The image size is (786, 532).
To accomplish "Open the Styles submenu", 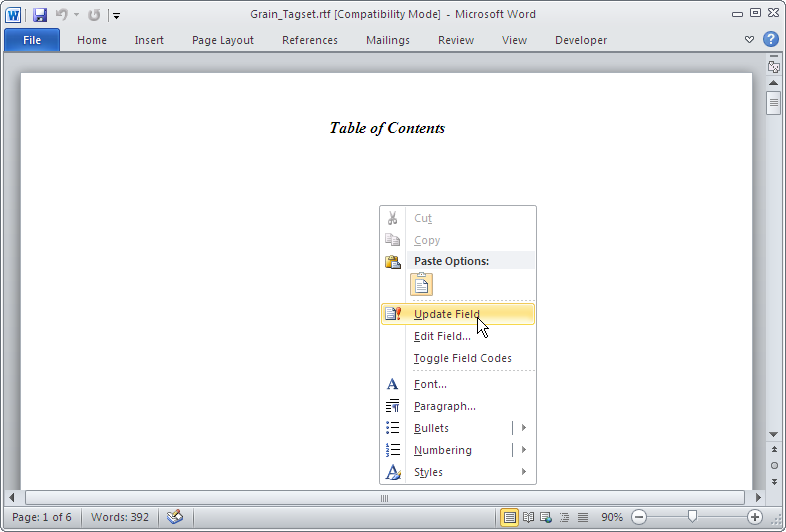I will [x=458, y=472].
